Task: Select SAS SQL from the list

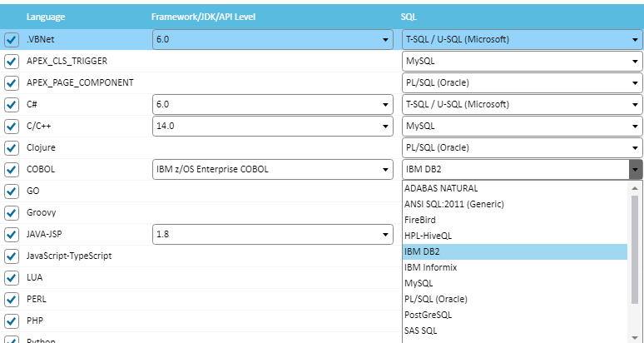Action: point(515,331)
